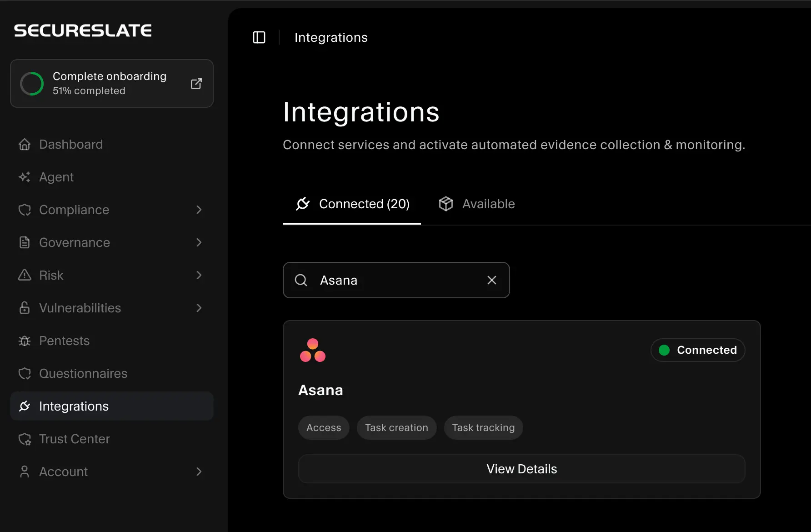Click the Governance document icon
Viewport: 811px width, 532px height.
point(25,242)
